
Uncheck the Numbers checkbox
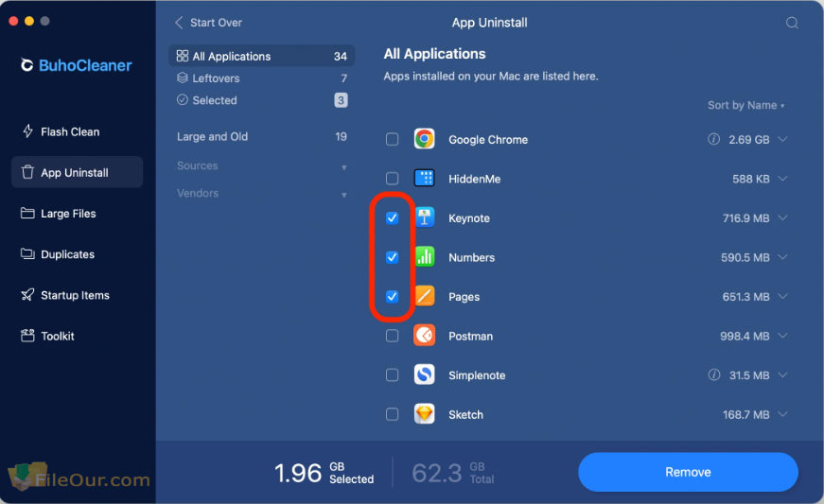point(392,257)
